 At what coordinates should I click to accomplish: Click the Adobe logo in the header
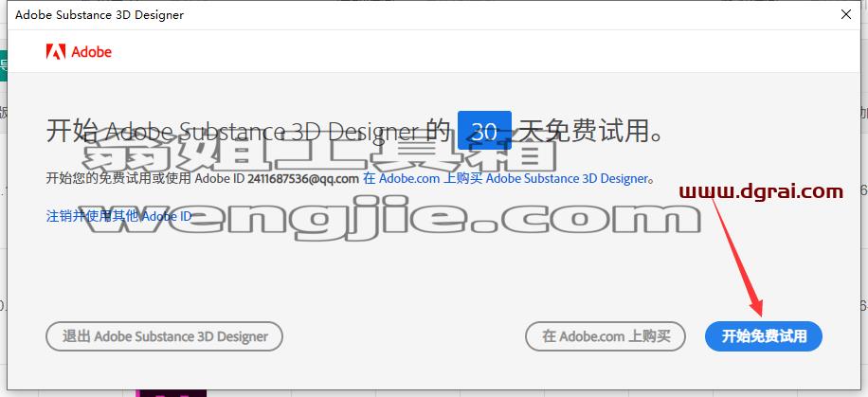pyautogui.click(x=79, y=52)
